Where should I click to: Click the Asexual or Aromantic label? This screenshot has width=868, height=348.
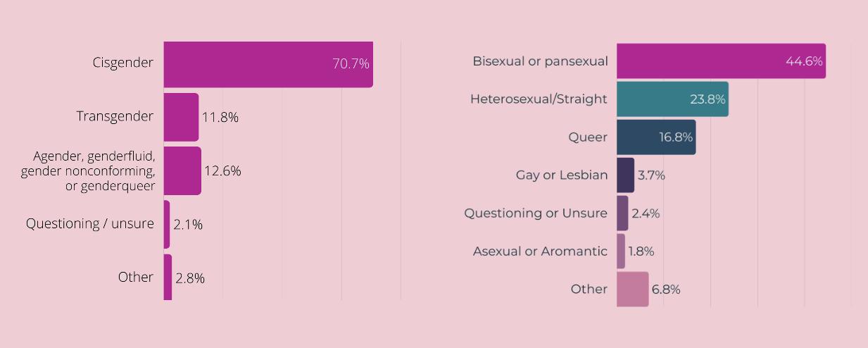[540, 251]
